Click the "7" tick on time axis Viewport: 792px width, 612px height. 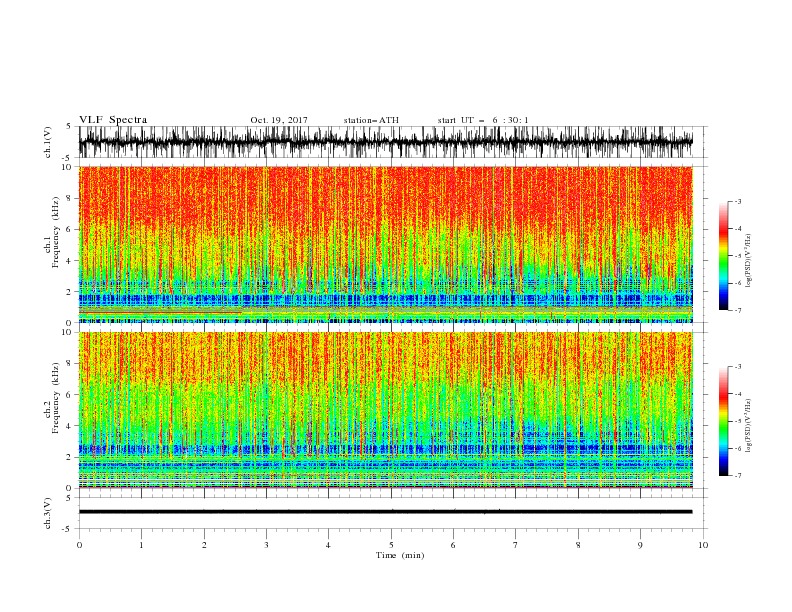tap(516, 545)
